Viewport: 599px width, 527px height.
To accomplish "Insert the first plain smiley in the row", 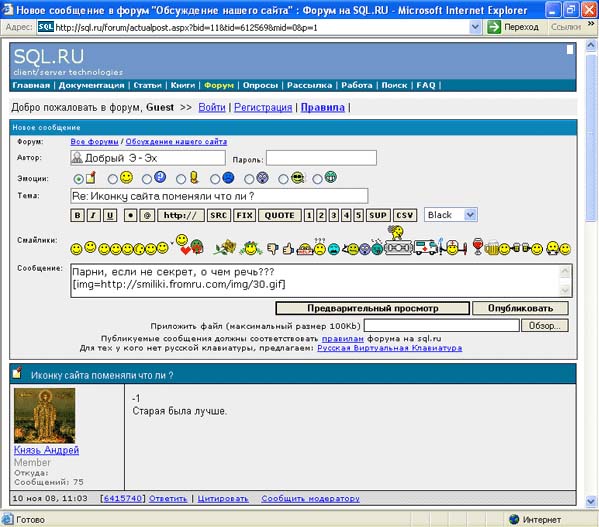I will 76,249.
